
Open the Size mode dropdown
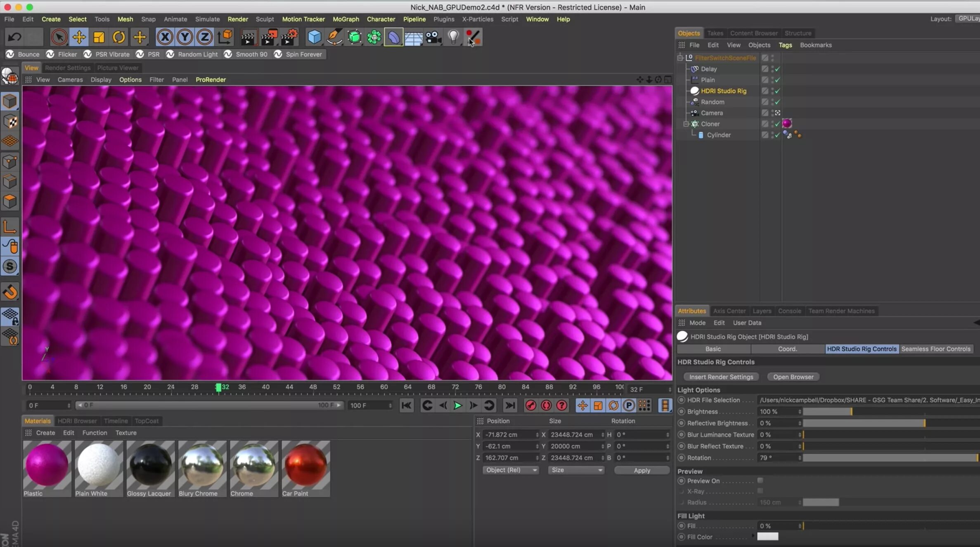pyautogui.click(x=576, y=470)
